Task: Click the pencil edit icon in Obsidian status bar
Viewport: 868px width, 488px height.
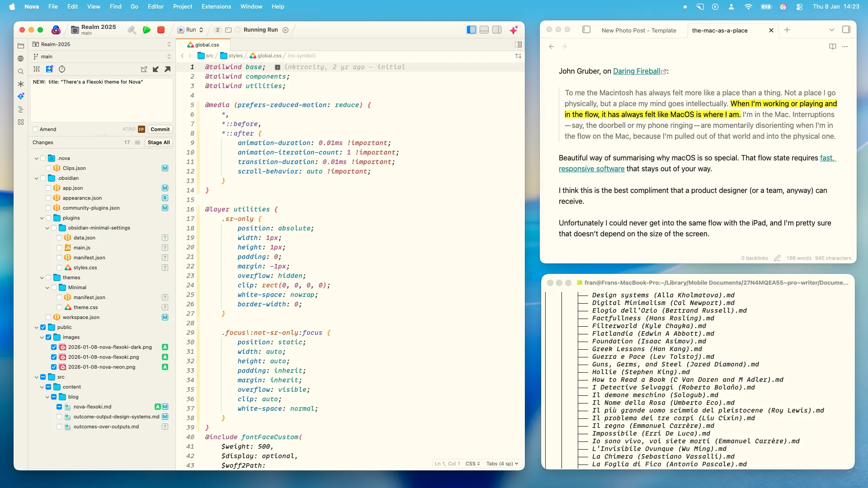Action: (777, 258)
